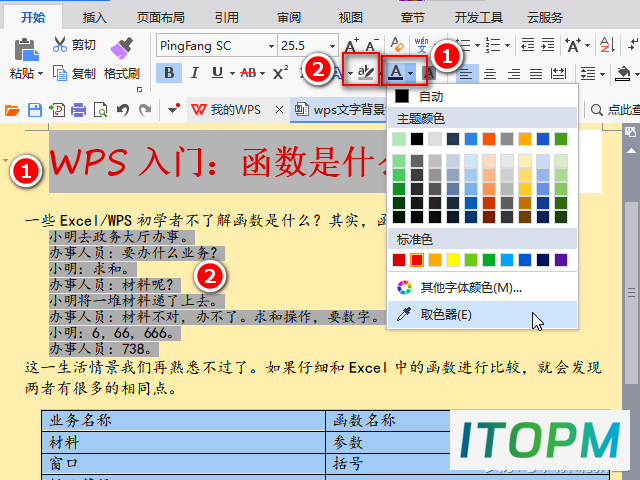Toggle Underline formatting

218,73
